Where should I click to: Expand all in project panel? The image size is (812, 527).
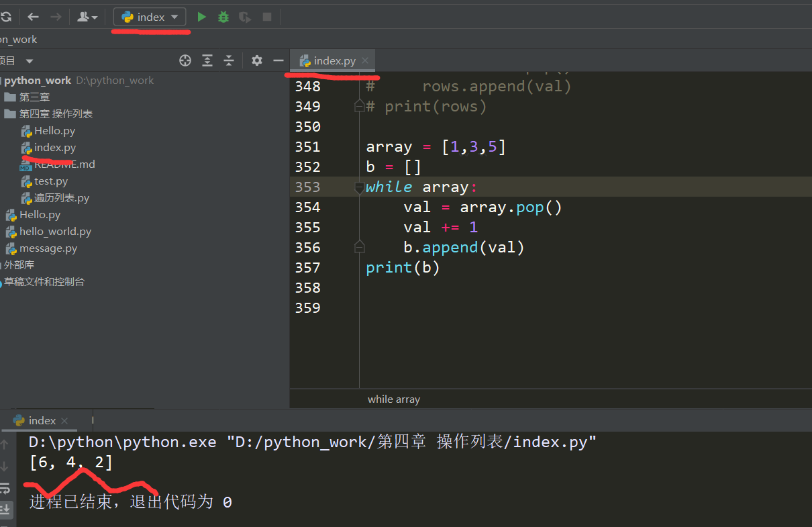[207, 60]
